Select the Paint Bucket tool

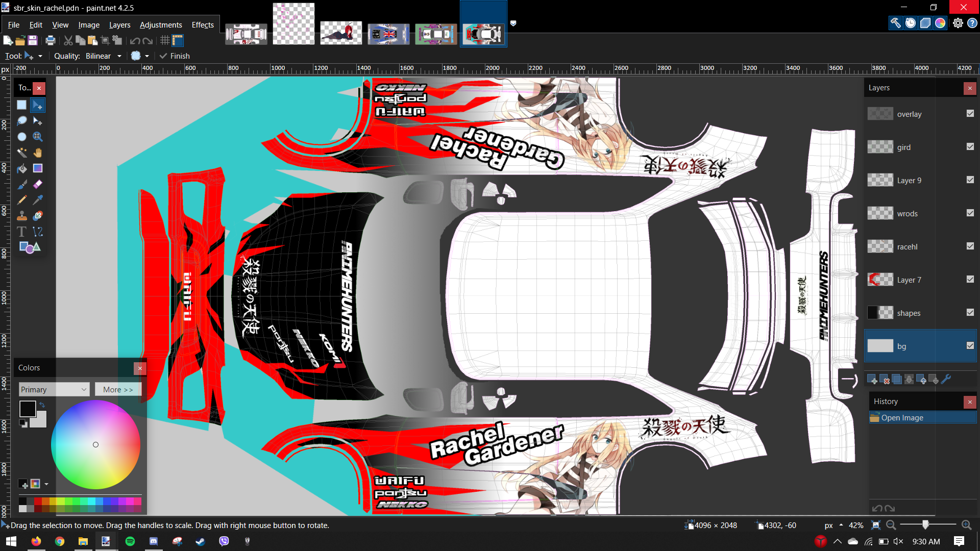click(21, 168)
